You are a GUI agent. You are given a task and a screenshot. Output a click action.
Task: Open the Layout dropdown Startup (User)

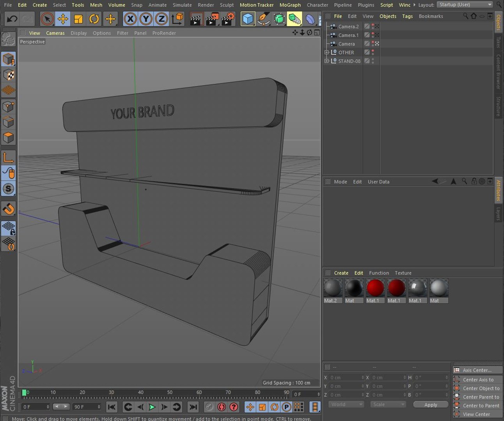pos(465,5)
